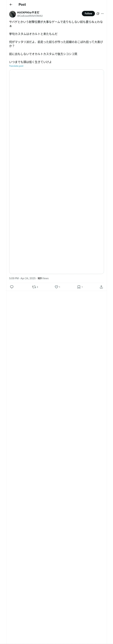113x644 pixels.
Task: Open the three-dot More menu
Action: [102, 14]
